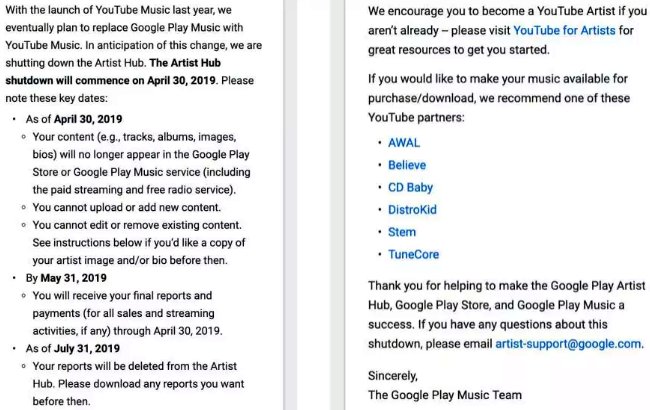
Task: Visit the TuneCore partner link
Action: click(413, 255)
